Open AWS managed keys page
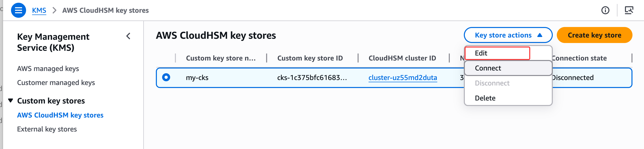 pyautogui.click(x=48, y=68)
